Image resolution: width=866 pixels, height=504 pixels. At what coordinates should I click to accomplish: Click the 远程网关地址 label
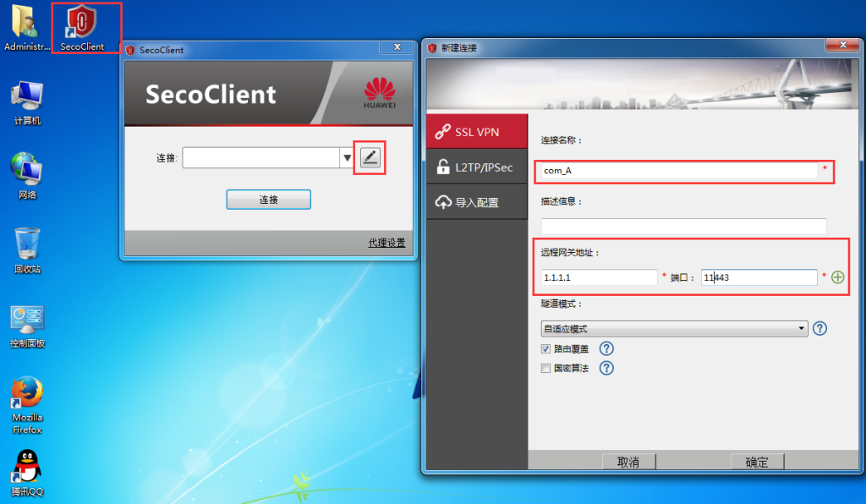pyautogui.click(x=570, y=252)
